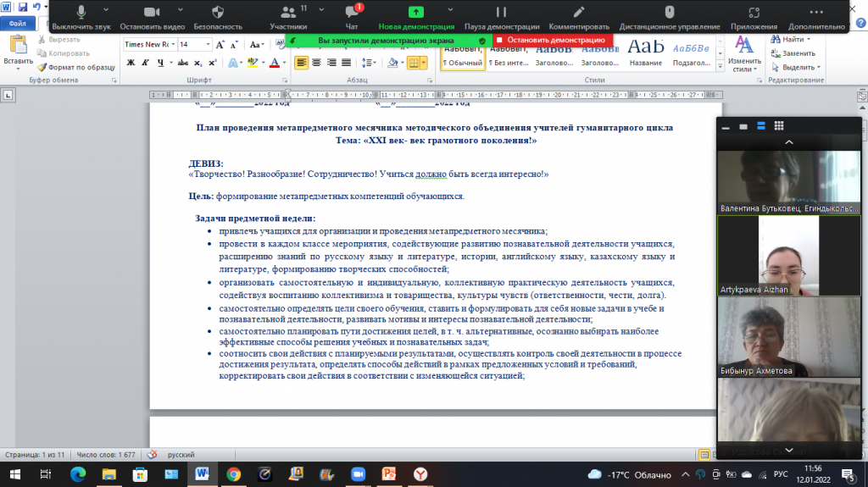Toggle superscript formatting
This screenshot has width=868, height=487.
pos(212,63)
